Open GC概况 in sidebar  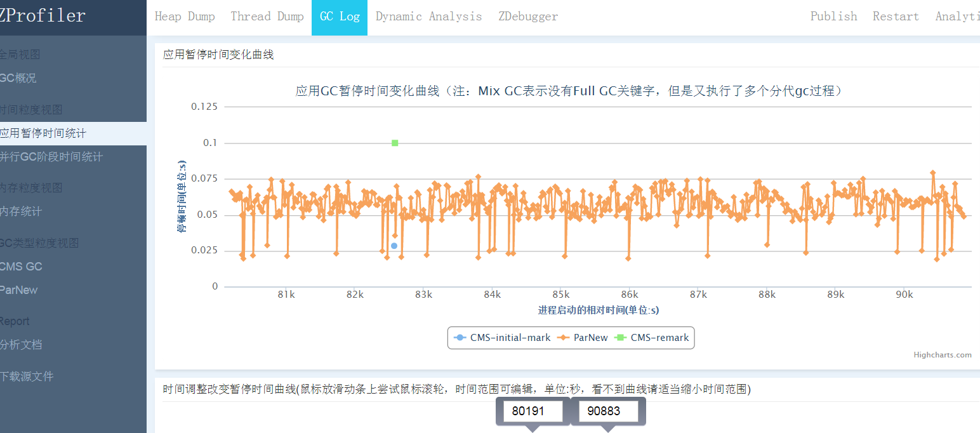pyautogui.click(x=18, y=78)
